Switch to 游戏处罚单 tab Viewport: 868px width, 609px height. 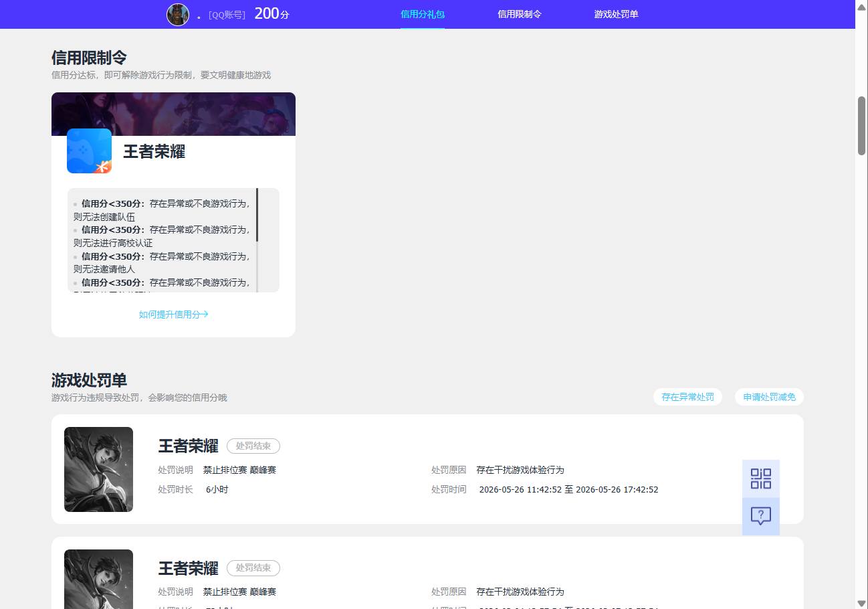coord(617,14)
